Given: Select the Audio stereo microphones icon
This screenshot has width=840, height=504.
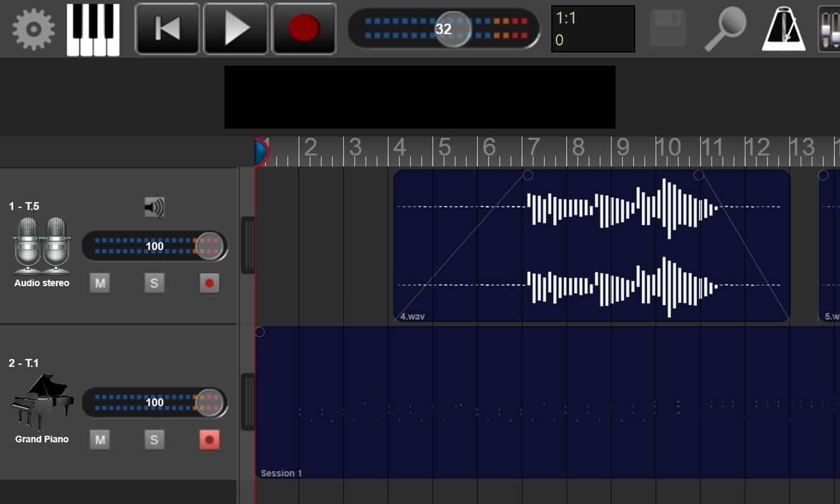Looking at the screenshot, I should coord(42,246).
